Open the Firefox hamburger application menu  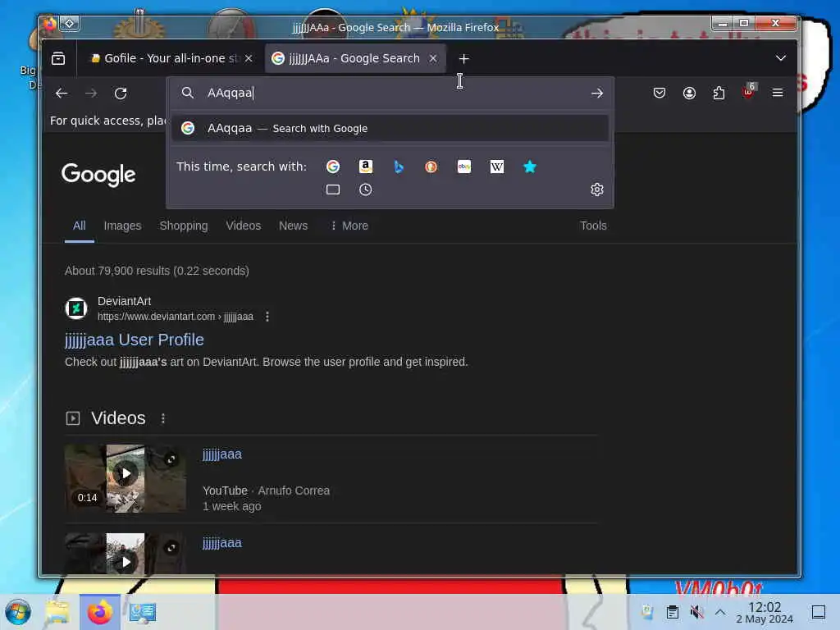[778, 93]
